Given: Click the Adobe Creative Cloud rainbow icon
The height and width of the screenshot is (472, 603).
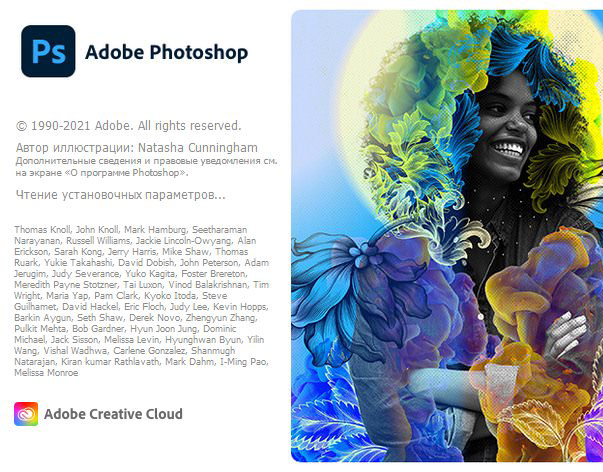Looking at the screenshot, I should click(x=26, y=414).
